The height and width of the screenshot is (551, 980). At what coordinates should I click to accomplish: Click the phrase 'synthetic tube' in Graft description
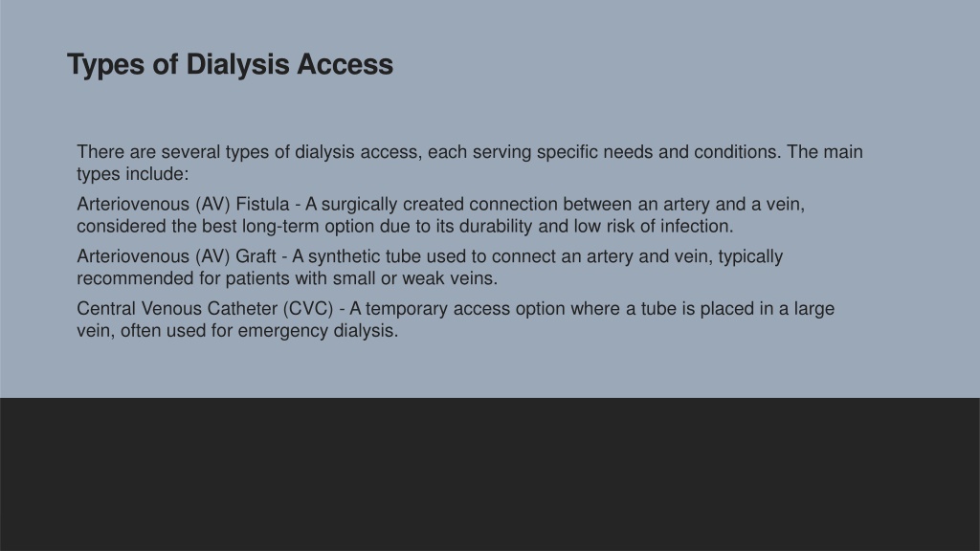tap(365, 256)
